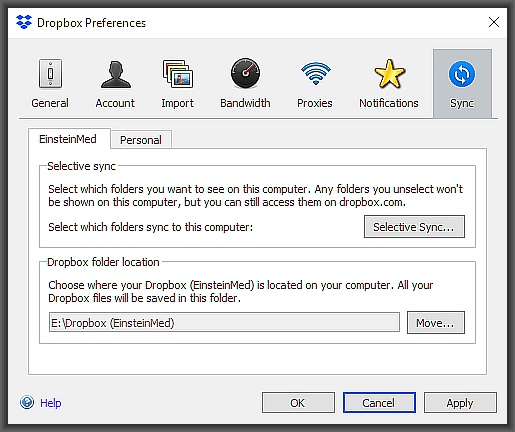
Task: Click the Dropbox folder location path field
Action: point(224,323)
